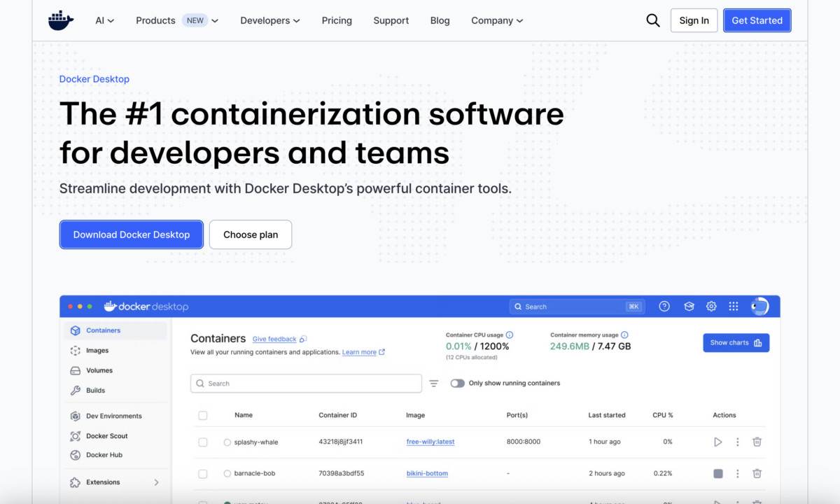Toggle Only show running containers switch
840x504 pixels.
click(458, 384)
